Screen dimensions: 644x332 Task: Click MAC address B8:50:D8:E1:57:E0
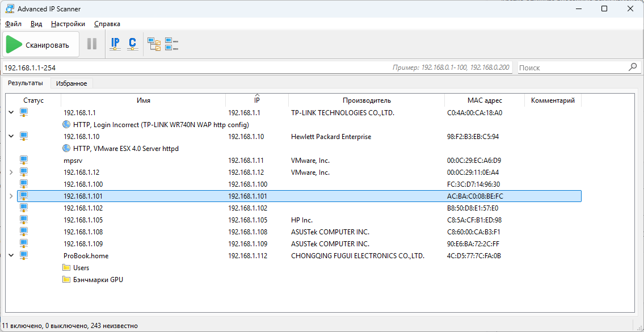point(473,208)
